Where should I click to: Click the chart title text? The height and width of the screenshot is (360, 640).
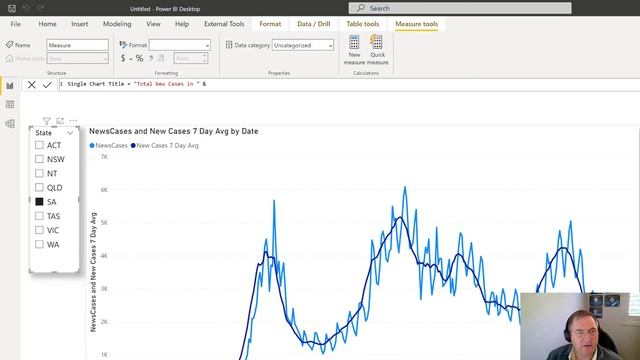pyautogui.click(x=173, y=131)
